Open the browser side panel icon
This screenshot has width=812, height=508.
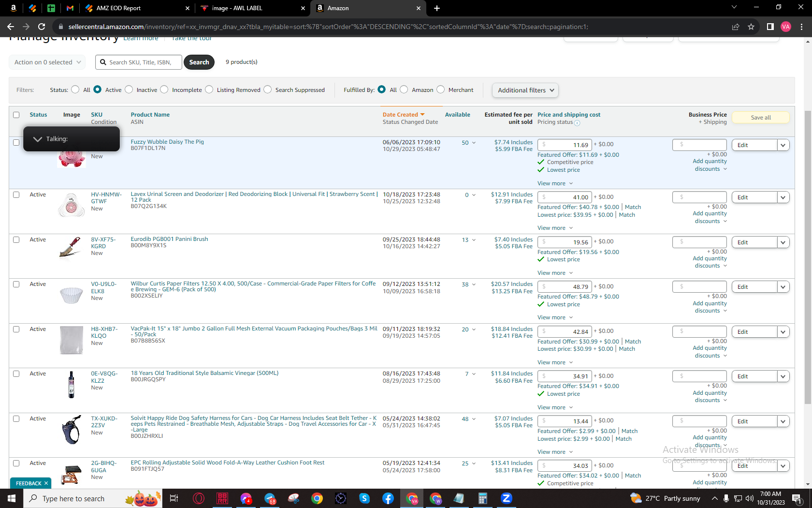tap(770, 27)
